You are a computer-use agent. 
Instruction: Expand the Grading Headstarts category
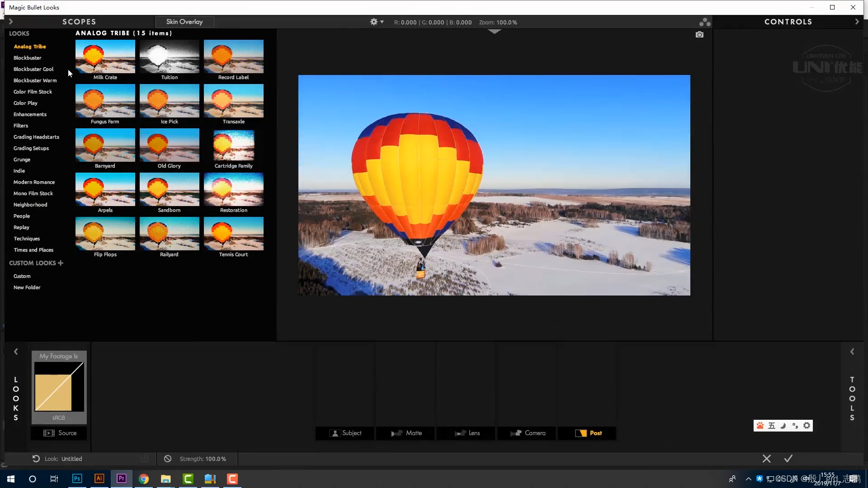point(36,136)
